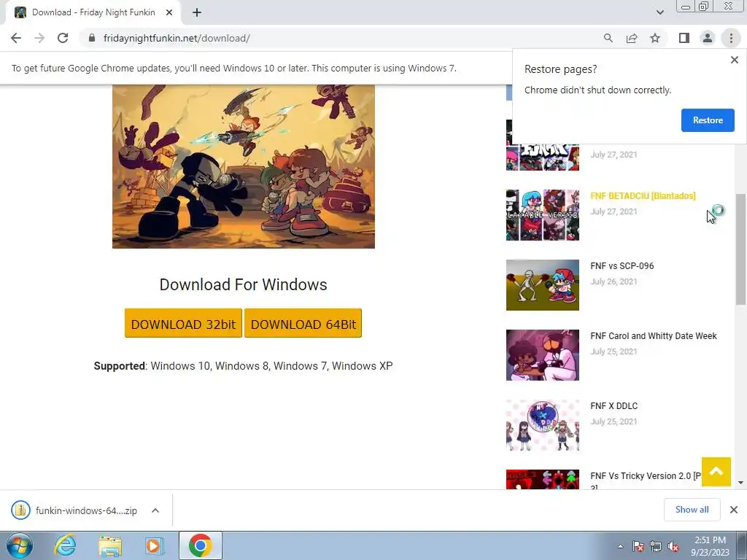Dismiss the Restore pages popup

pyautogui.click(x=734, y=60)
